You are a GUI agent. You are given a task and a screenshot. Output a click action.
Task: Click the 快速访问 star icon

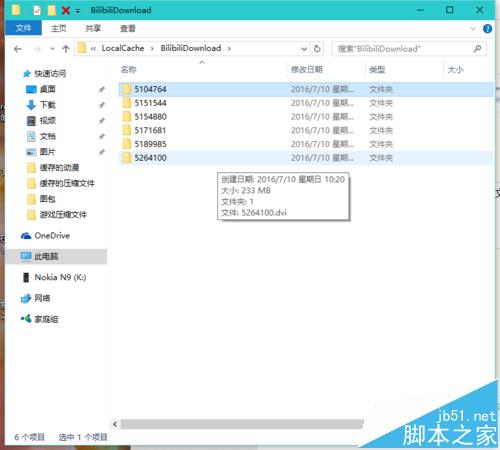pyautogui.click(x=27, y=74)
